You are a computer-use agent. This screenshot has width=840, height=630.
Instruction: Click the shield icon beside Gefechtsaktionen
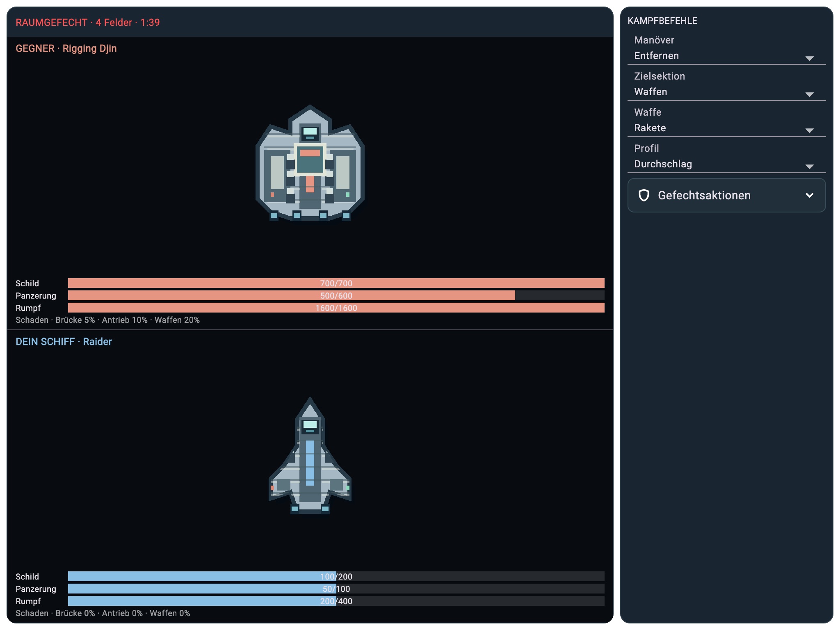pos(644,195)
